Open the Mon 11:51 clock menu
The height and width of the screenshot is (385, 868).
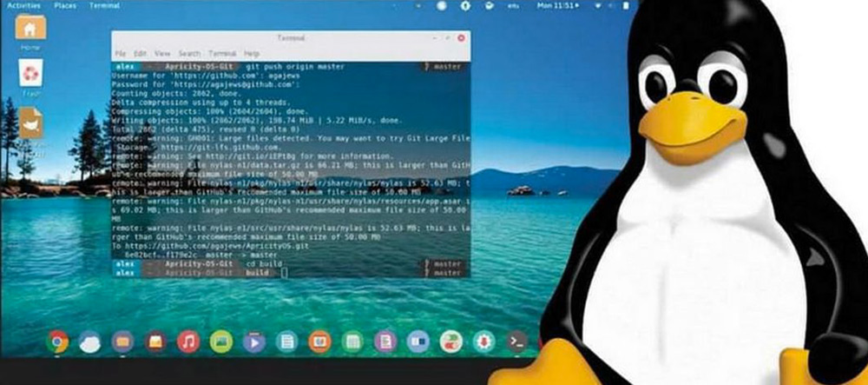pos(557,5)
